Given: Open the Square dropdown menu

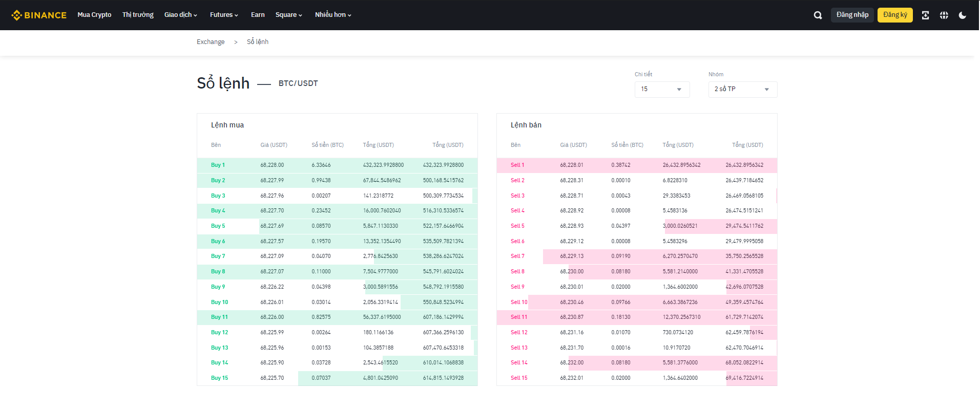Looking at the screenshot, I should 288,15.
